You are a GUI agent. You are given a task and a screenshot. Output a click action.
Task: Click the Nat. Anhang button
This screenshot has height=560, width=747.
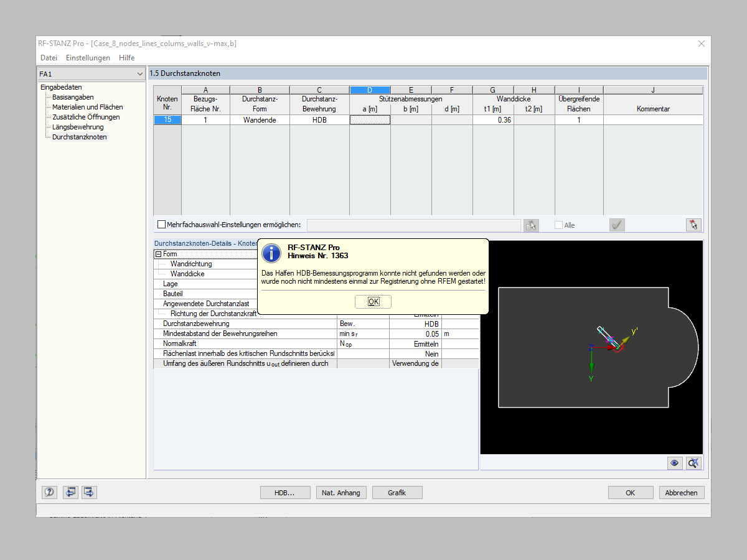[x=341, y=493]
